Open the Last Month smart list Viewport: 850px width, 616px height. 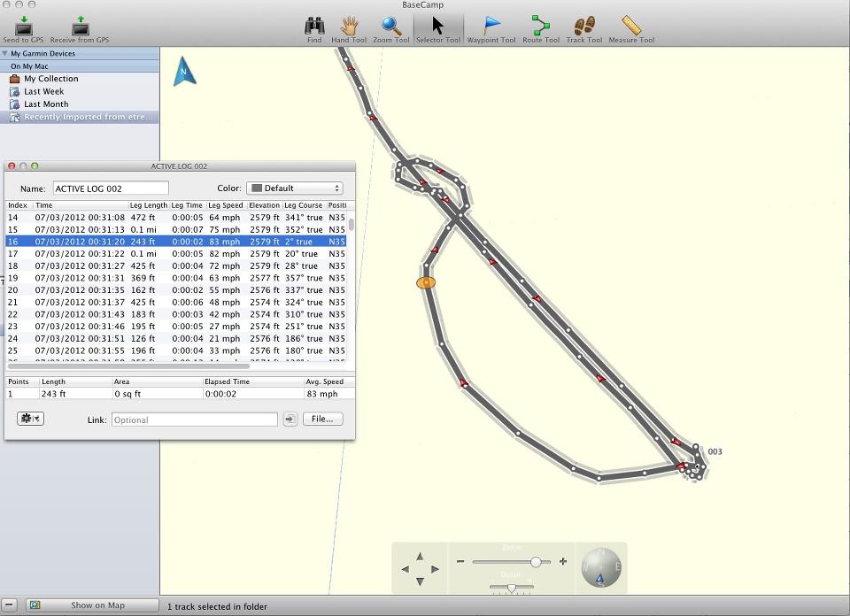tap(45, 104)
